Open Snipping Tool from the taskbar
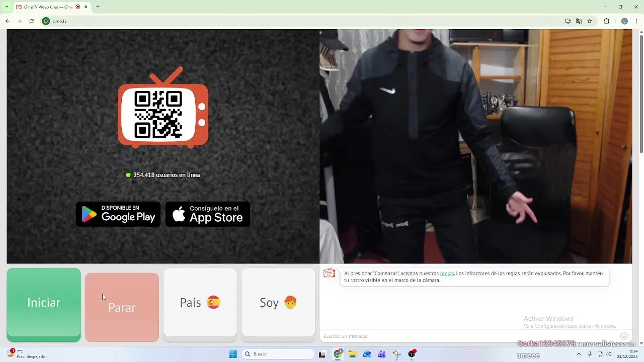The width and height of the screenshot is (644, 362). pos(397,354)
